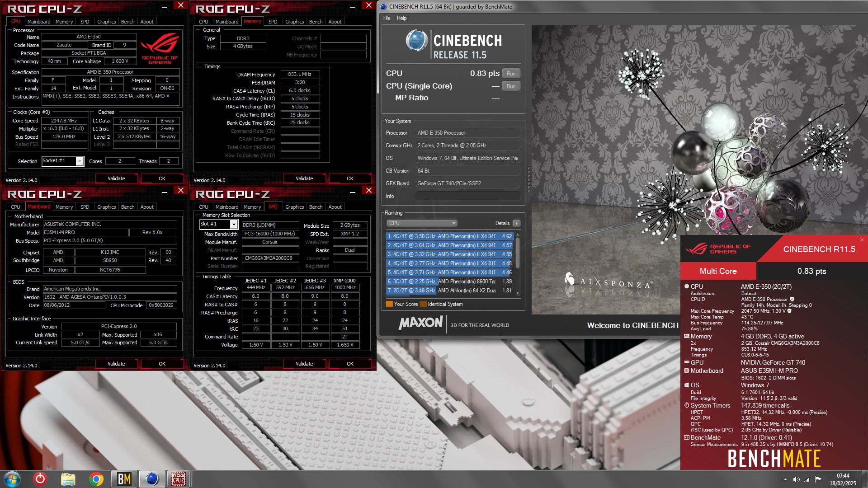Switch to Cinebench taskbar icon
Image resolution: width=868 pixels, height=488 pixels.
[x=152, y=479]
